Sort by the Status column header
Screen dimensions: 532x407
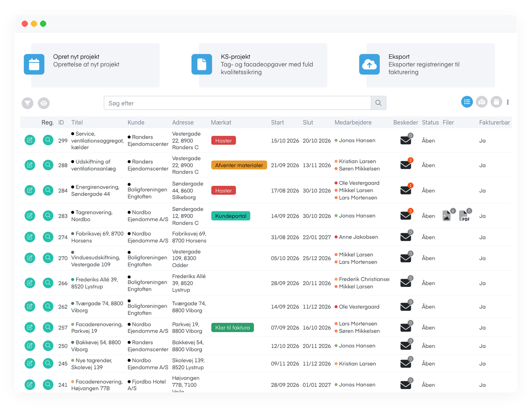430,122
